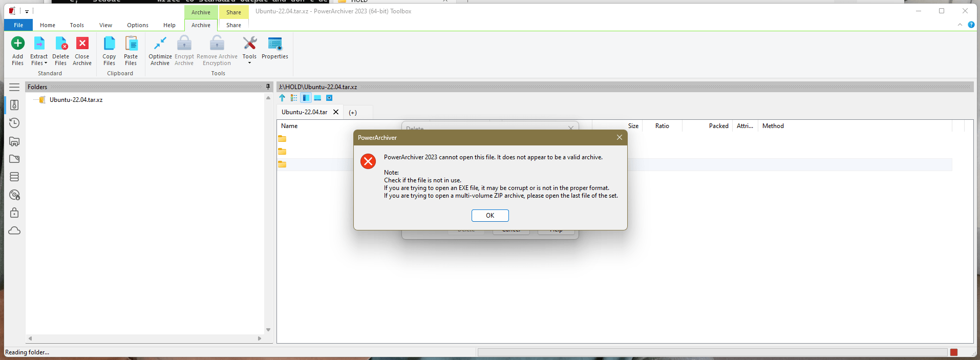Collapse the ribbon with the caret arrow
Image resolution: width=980 pixels, height=360 pixels.
(x=960, y=25)
